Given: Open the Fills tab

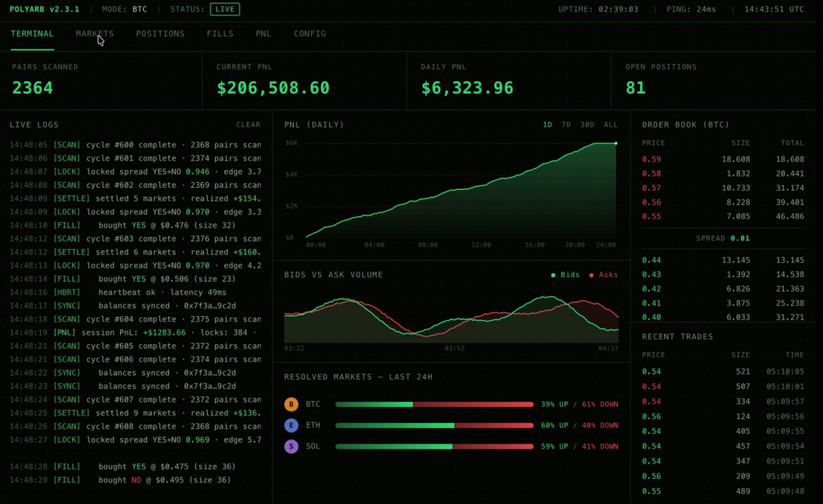Looking at the screenshot, I should click(x=220, y=34).
